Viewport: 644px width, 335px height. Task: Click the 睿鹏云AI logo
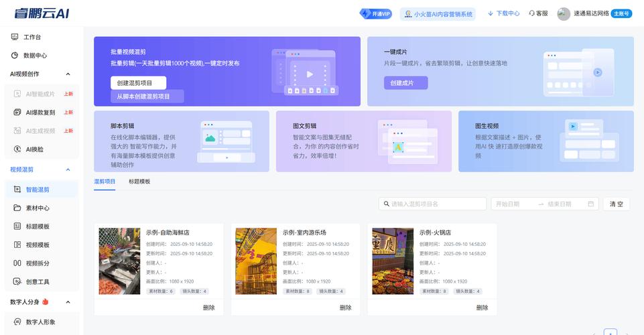[42, 13]
